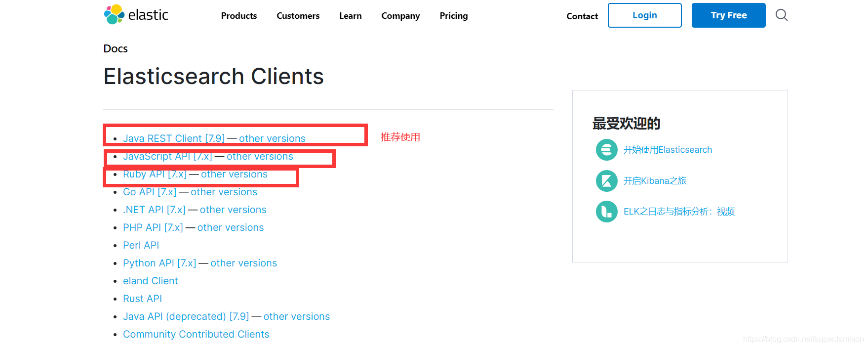Click the 开启Kibana之旅 link
This screenshot has height=348, width=868.
pyautogui.click(x=655, y=181)
